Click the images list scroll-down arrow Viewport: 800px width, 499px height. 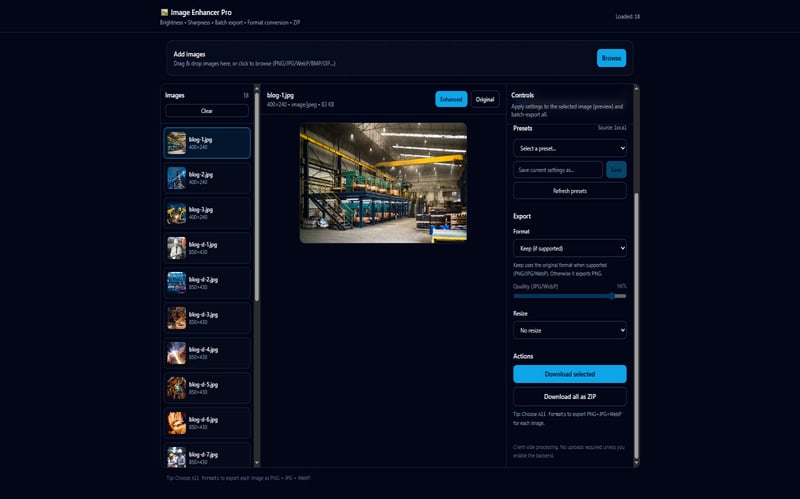(x=257, y=463)
